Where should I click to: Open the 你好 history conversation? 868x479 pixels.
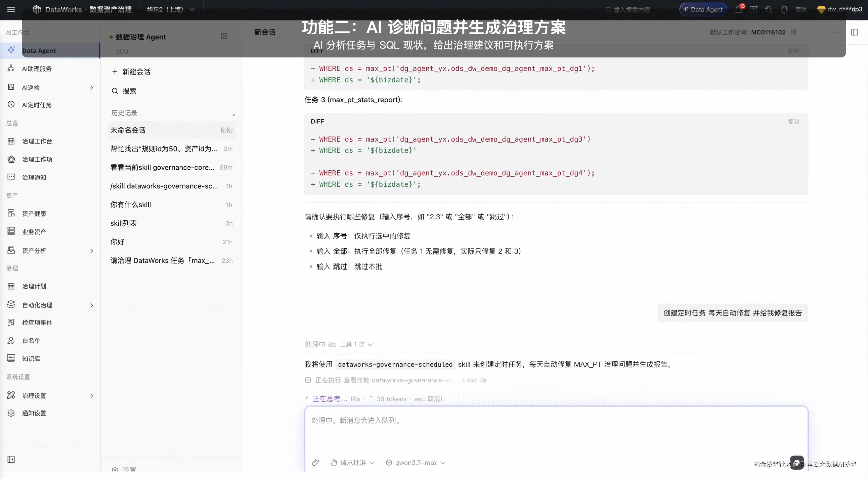[172, 242]
